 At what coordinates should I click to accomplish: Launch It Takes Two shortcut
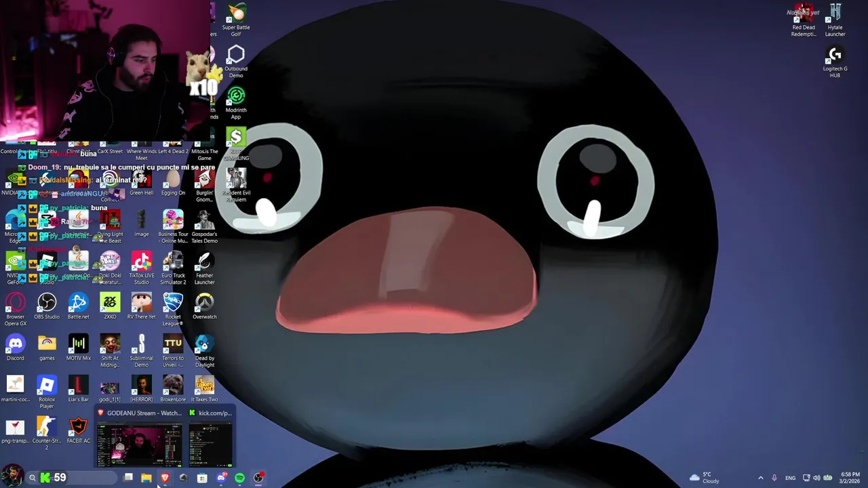point(204,390)
